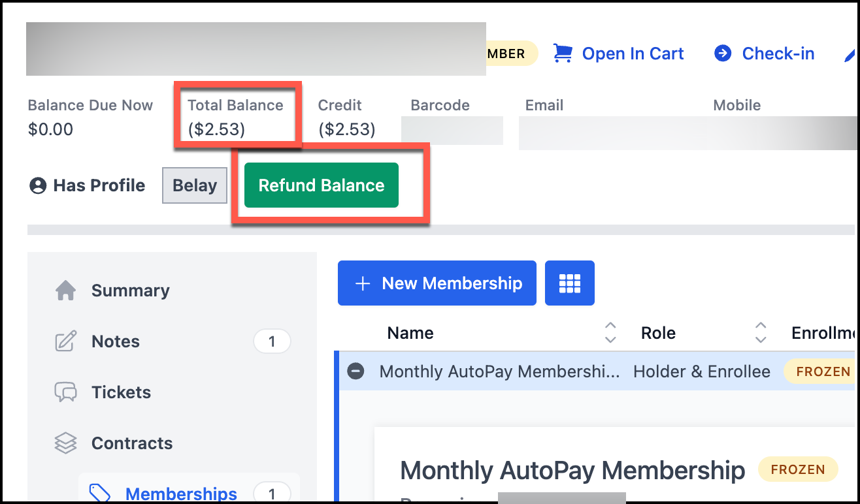Sort the table by Role column
The image size is (860, 504).
761,332
